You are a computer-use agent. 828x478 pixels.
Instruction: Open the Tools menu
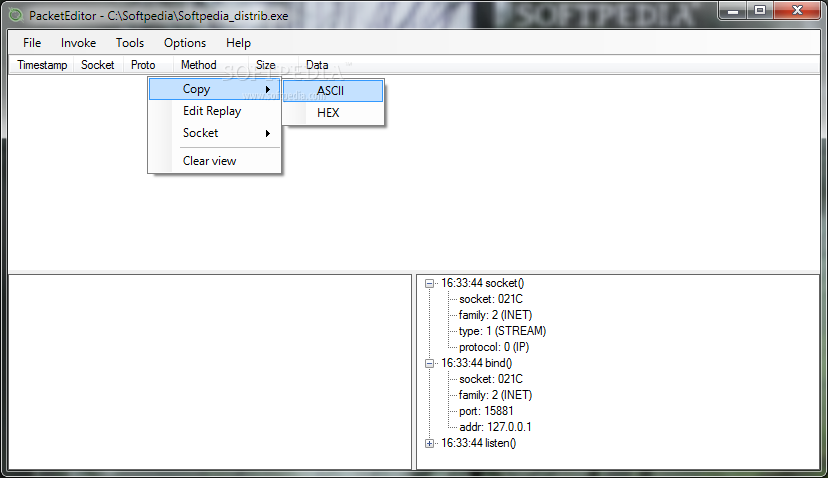(x=130, y=43)
